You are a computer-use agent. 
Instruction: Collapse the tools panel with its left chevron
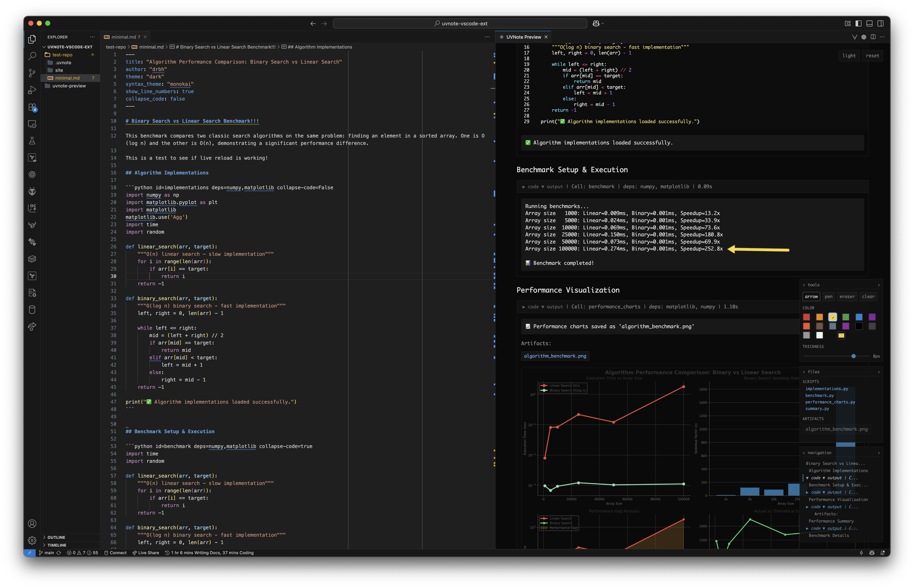804,285
